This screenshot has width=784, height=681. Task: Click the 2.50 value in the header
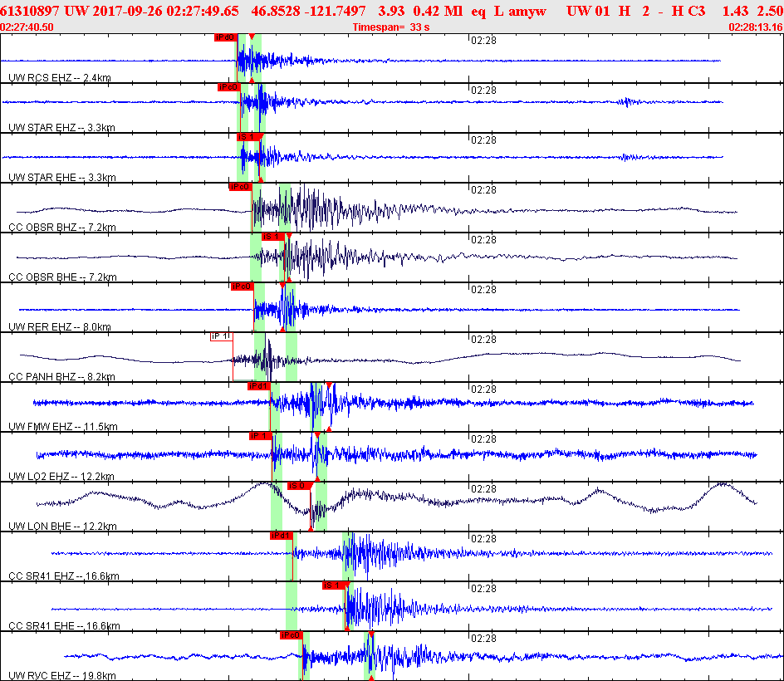pyautogui.click(x=770, y=11)
